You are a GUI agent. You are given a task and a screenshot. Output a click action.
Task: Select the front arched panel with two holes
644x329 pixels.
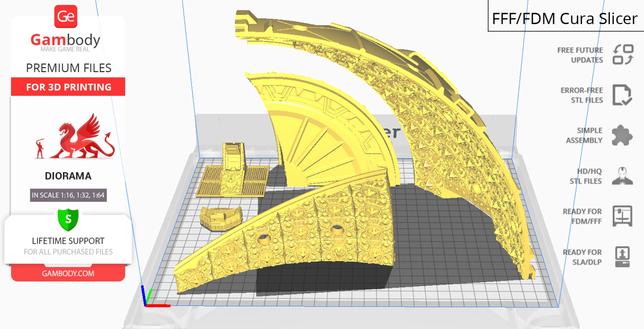point(296,237)
